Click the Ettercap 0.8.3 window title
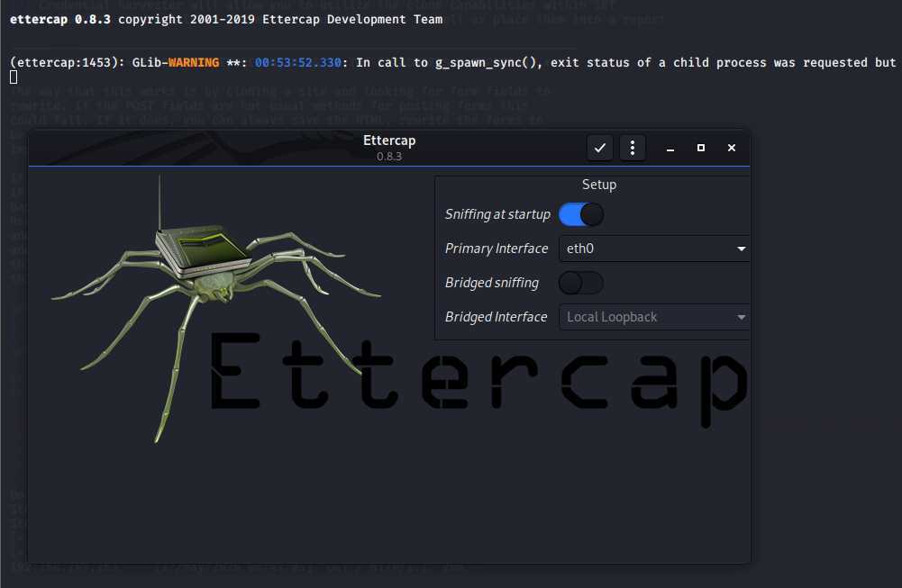 tap(389, 147)
